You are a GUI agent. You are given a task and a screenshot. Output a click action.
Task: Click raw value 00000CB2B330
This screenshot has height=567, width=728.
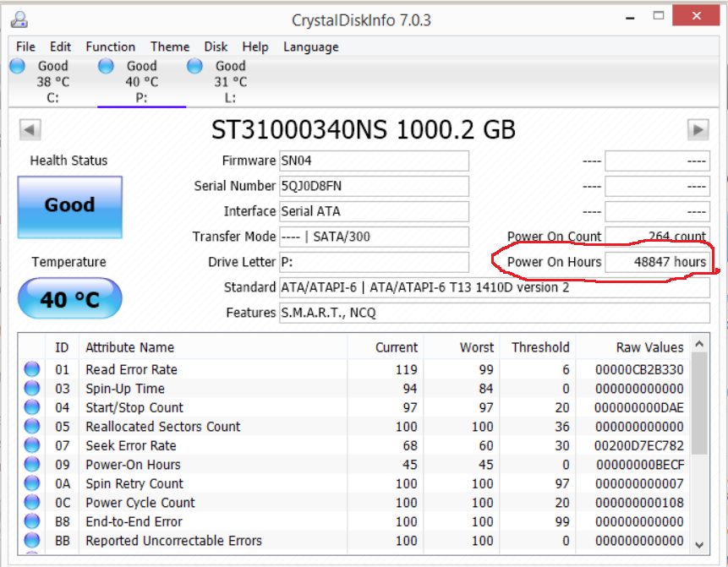[639, 370]
